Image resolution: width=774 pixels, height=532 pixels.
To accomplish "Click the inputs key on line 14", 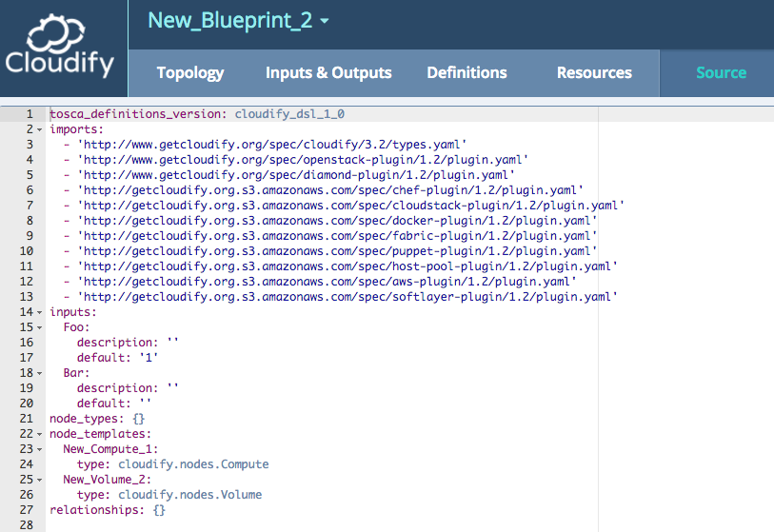I will tap(73, 312).
